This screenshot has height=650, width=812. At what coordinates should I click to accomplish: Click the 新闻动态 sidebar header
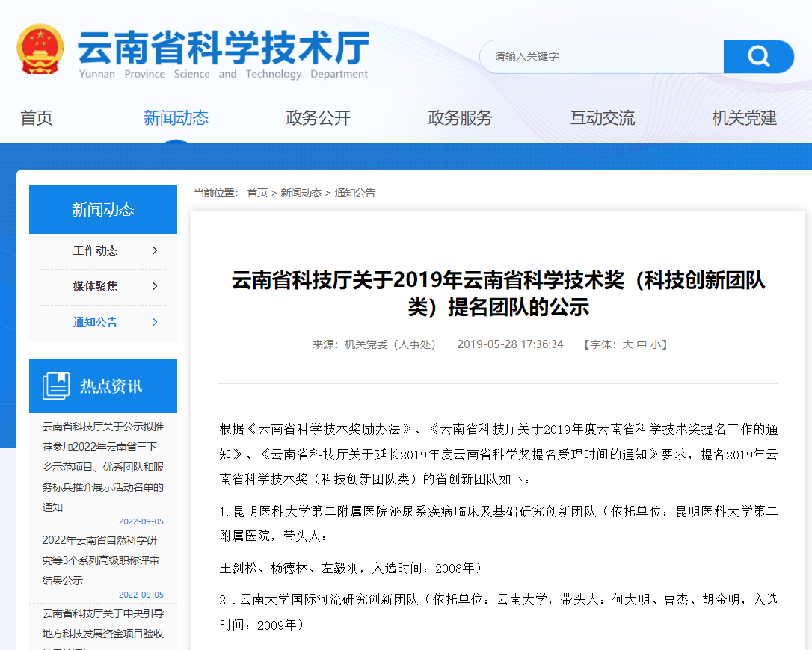[x=103, y=209]
